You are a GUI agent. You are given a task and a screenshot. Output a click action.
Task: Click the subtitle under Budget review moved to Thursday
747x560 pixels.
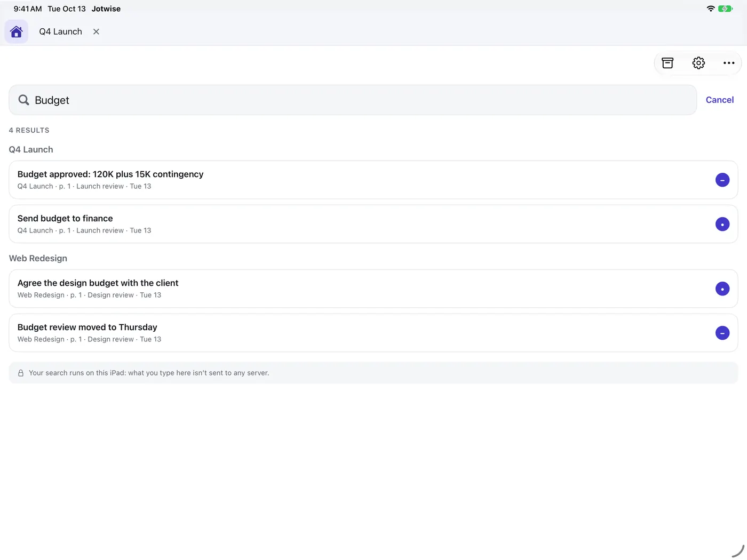pyautogui.click(x=89, y=340)
